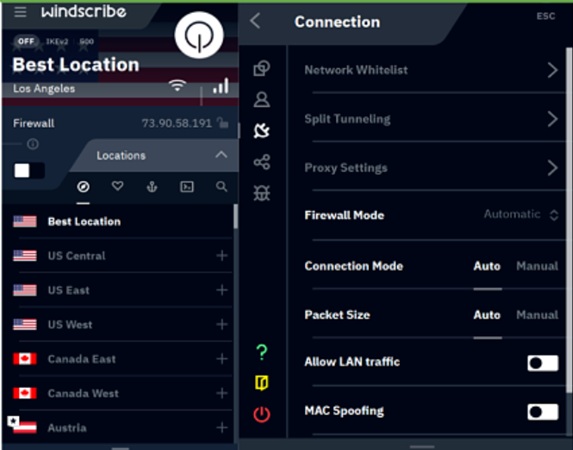Open the favorites heart tab

117,186
